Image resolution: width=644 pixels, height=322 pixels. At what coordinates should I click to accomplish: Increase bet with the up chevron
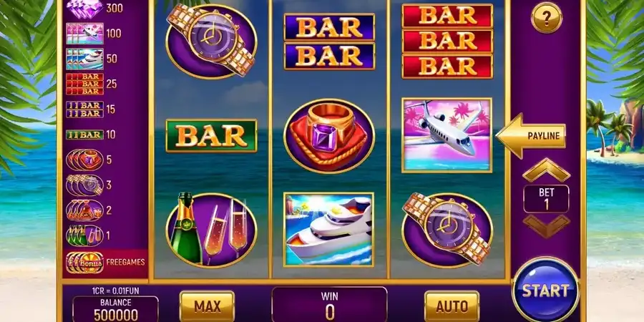point(546,170)
